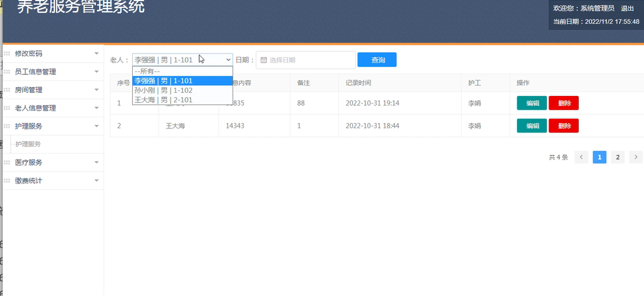The height and width of the screenshot is (296, 644).
Task: Click grip icon beside 老人信息管理
Action: point(7,108)
